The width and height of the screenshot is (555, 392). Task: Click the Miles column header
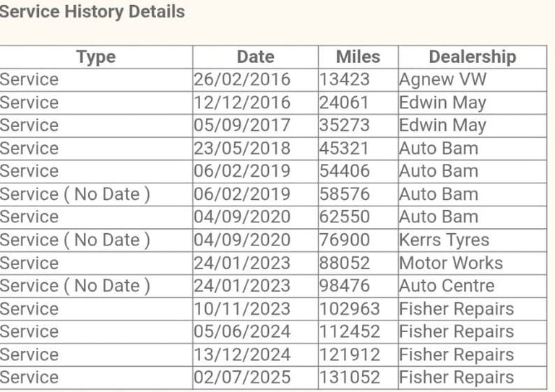point(358,57)
